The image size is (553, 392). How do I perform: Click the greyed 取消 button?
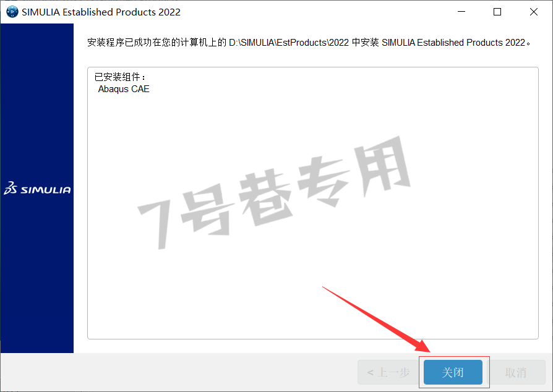(516, 372)
